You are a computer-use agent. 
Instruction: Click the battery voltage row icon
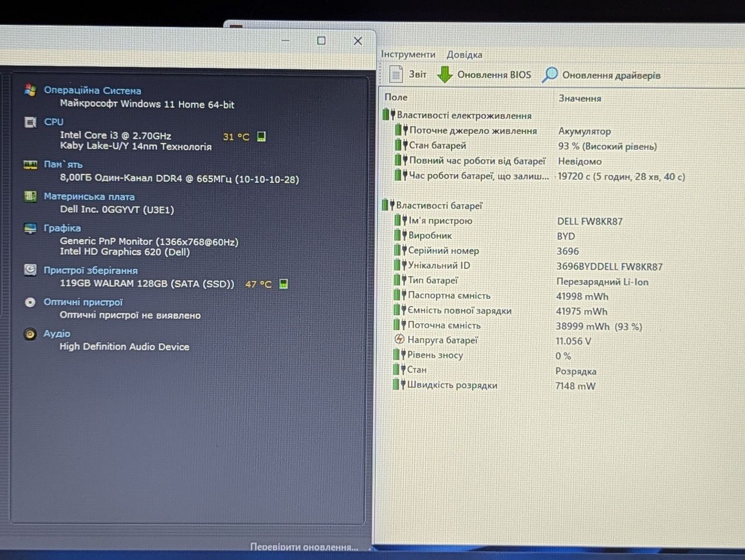coord(399,340)
